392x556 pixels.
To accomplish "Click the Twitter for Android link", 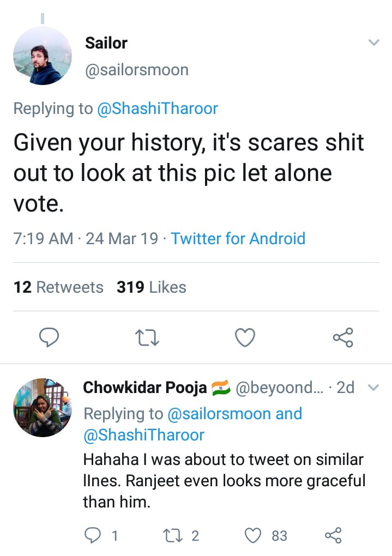I will tap(238, 239).
